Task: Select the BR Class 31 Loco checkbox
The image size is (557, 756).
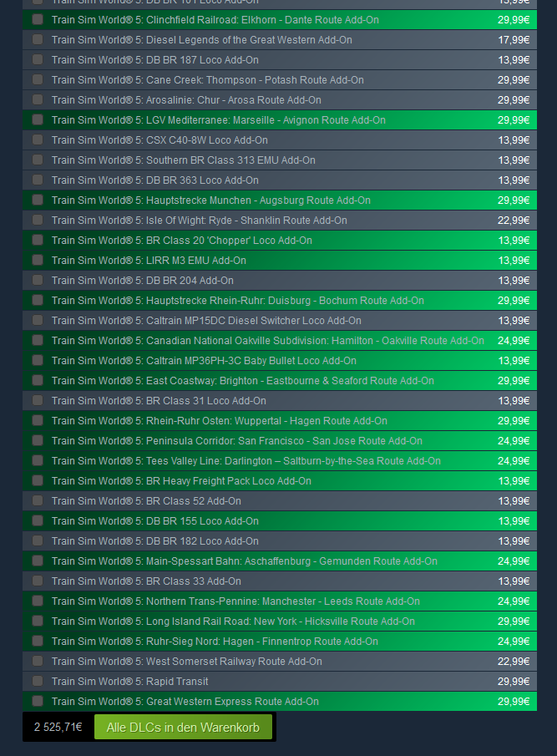Action: pyautogui.click(x=38, y=400)
